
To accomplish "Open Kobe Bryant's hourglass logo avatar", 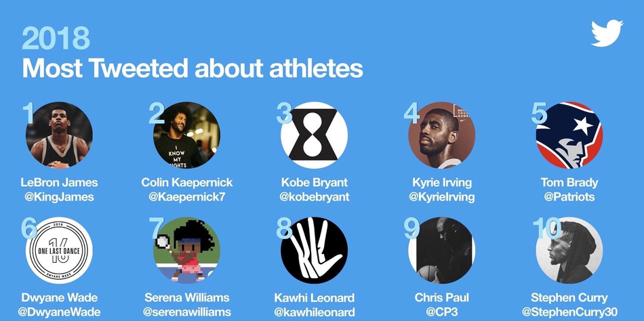I will pos(314,135).
